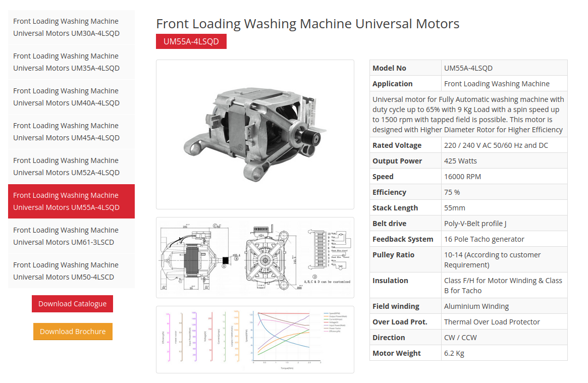Screen dimensions: 588x383
Task: Select the 'UM55A-4LSQD' model value in table
Action: click(x=468, y=68)
